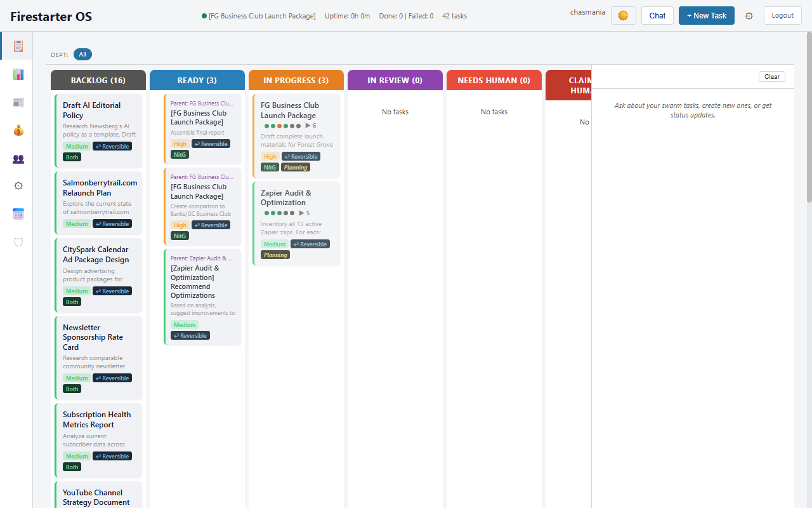Open the bar chart sidebar icon
Screen dimensions: 812x508
click(18, 74)
